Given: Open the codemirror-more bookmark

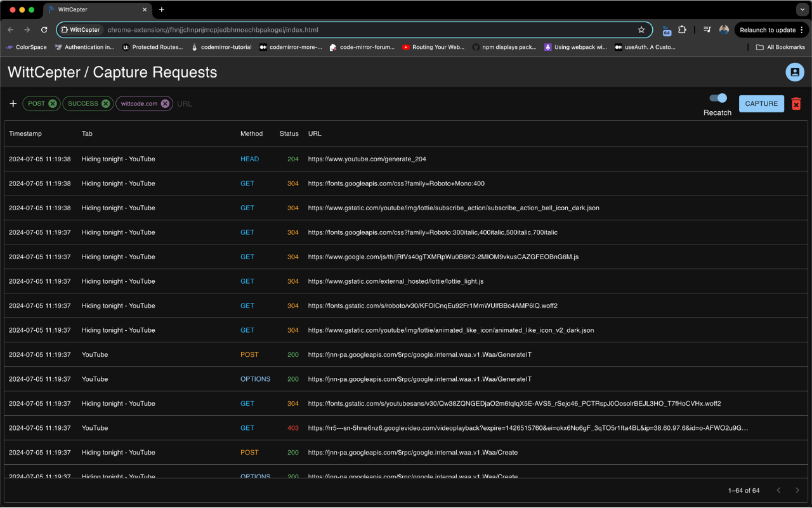Looking at the screenshot, I should 291,47.
